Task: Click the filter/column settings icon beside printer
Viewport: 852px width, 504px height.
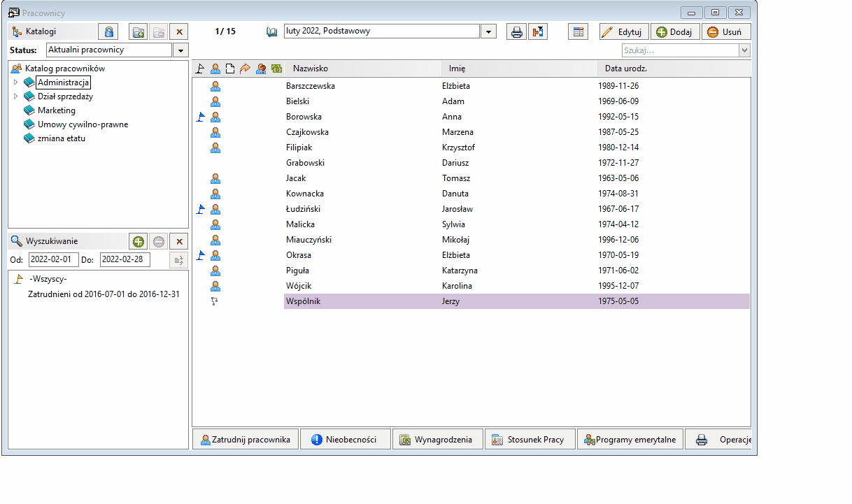Action: [x=538, y=31]
